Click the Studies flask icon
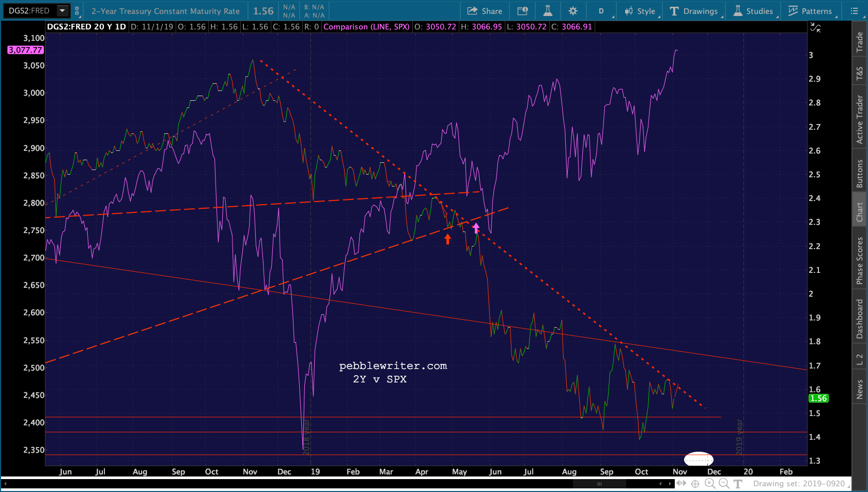The image size is (868, 492). (x=738, y=11)
